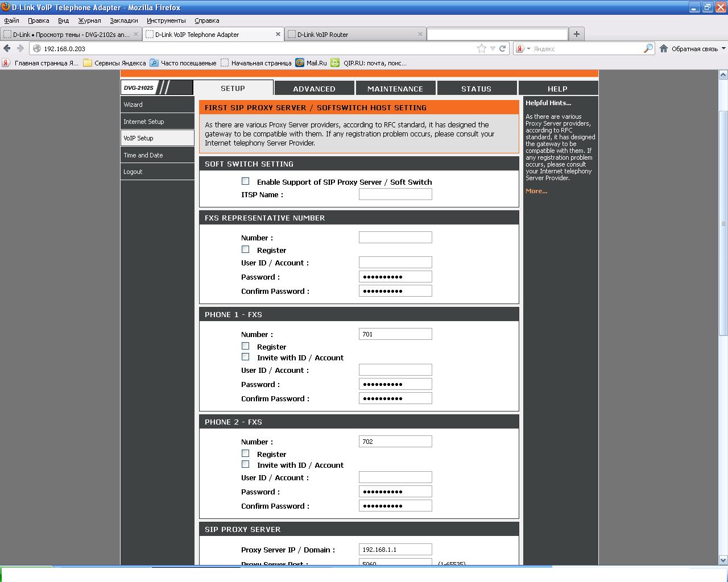This screenshot has height=582, width=728.
Task: Click the More... link in Helpful Hints
Action: [x=536, y=191]
